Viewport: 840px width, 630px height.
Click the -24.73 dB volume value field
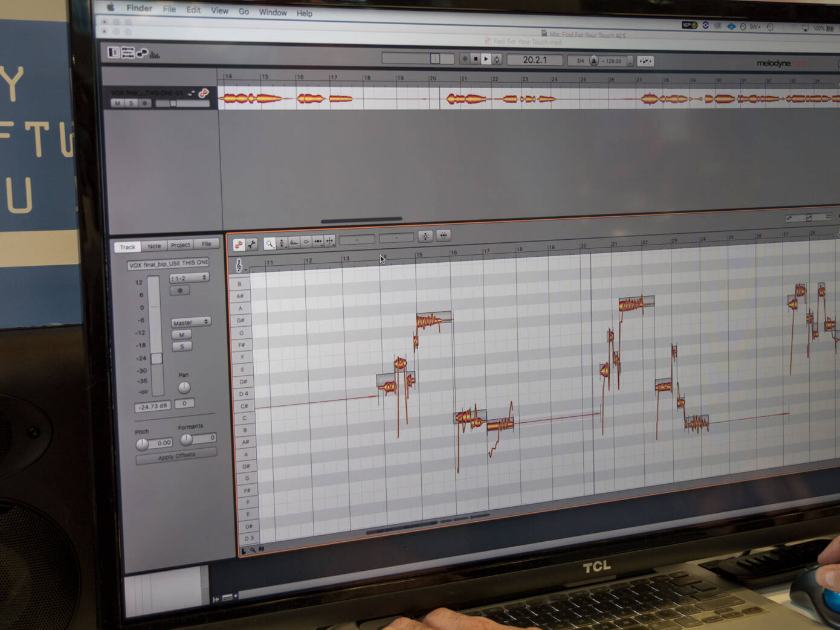(x=153, y=406)
